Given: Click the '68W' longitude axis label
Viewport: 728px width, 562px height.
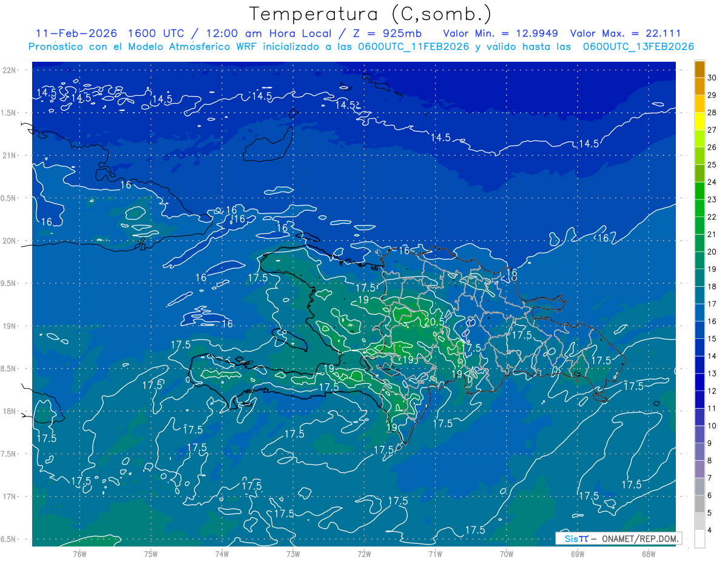Looking at the screenshot, I should click(x=649, y=554).
